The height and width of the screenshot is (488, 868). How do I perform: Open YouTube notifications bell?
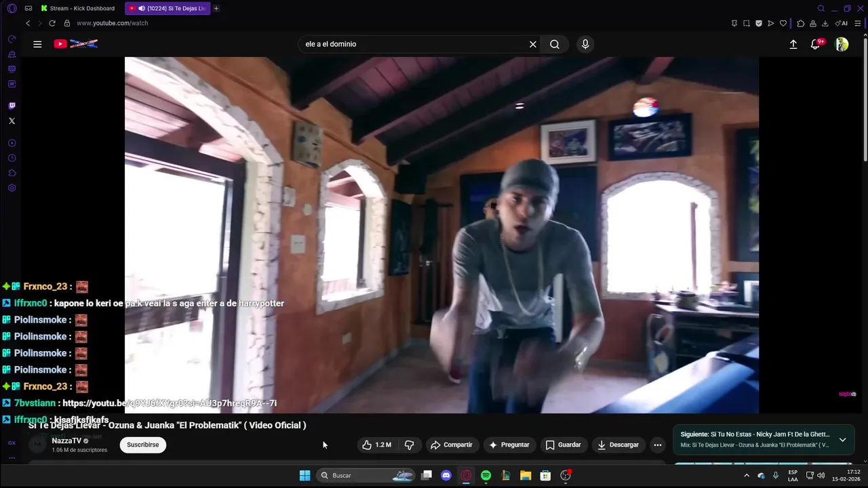[x=815, y=44]
